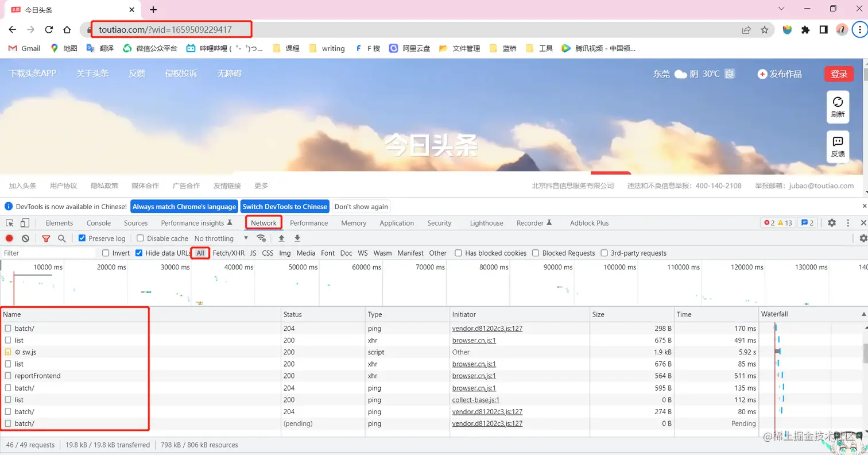Open the browser home page icon
The height and width of the screenshot is (455, 868).
67,30
